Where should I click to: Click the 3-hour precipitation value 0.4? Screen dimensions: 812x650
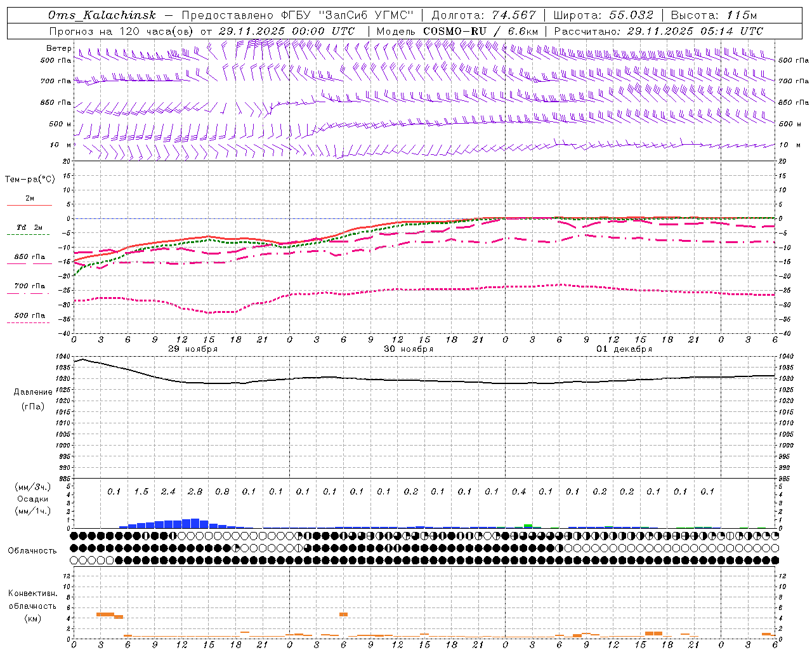pos(519,491)
